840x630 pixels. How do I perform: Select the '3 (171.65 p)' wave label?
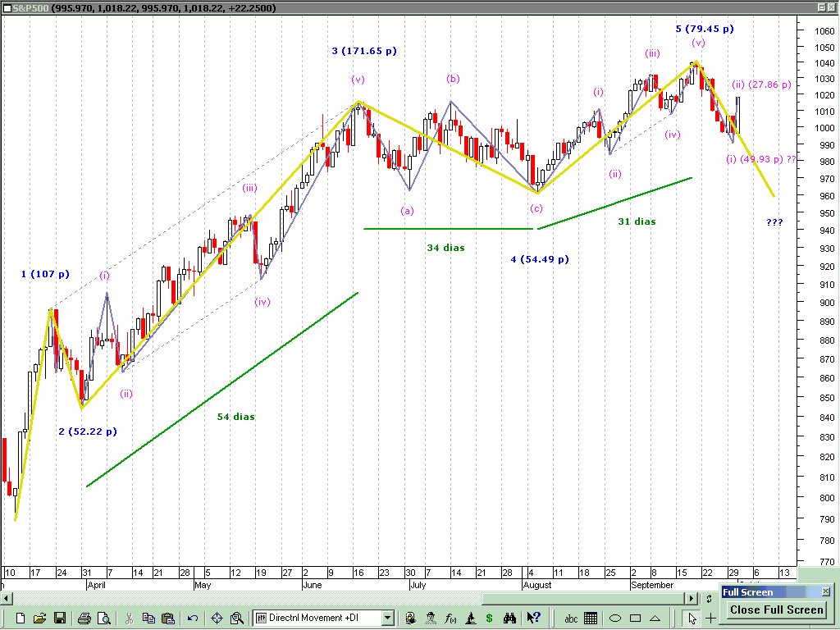click(x=364, y=51)
